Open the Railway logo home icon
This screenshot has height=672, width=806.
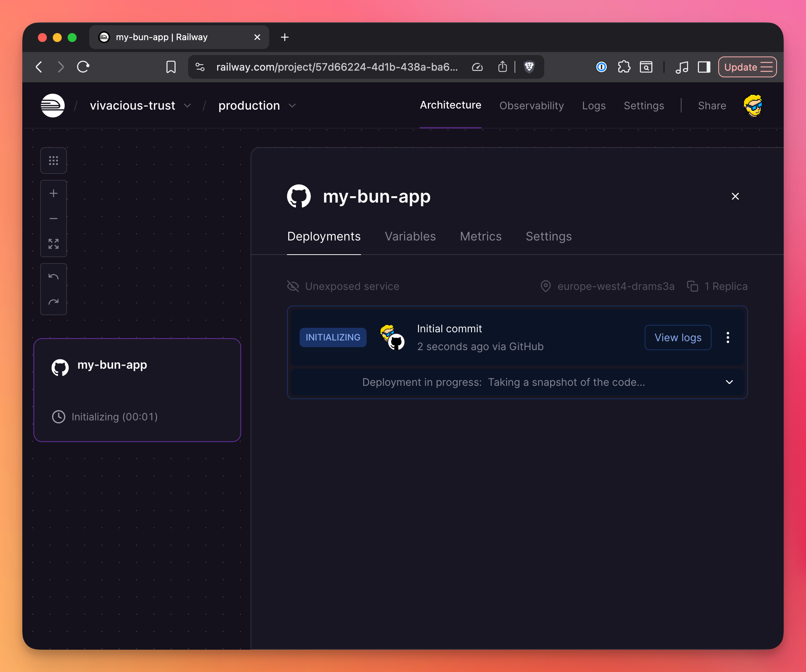(x=52, y=106)
